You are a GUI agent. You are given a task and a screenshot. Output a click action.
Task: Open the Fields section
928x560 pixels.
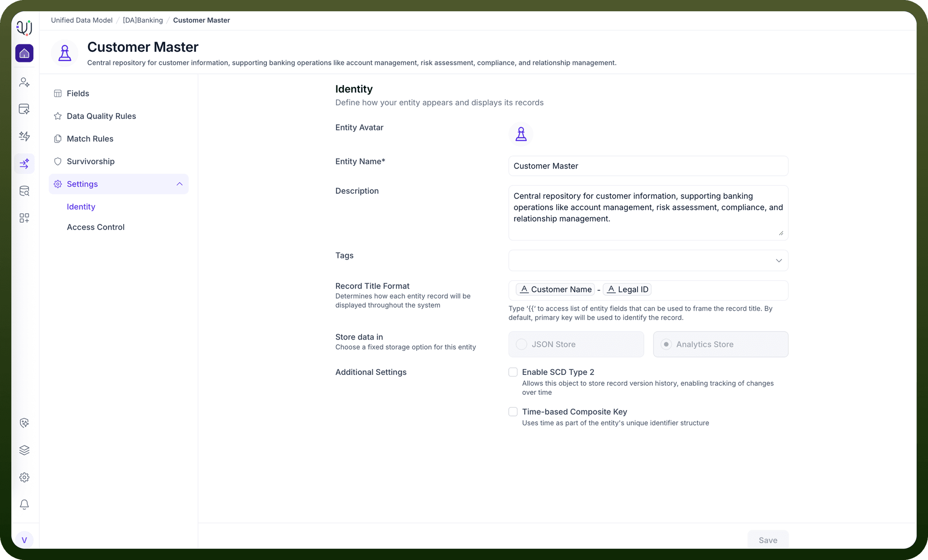point(118,93)
